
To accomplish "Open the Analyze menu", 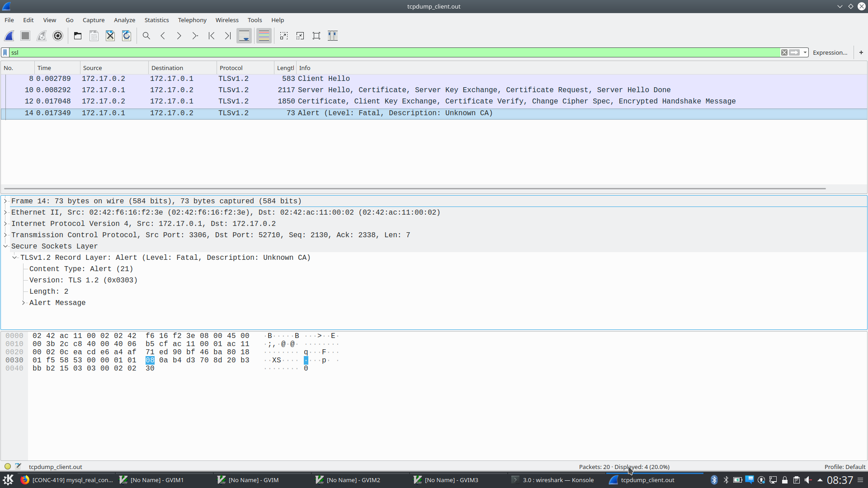I will pos(124,20).
